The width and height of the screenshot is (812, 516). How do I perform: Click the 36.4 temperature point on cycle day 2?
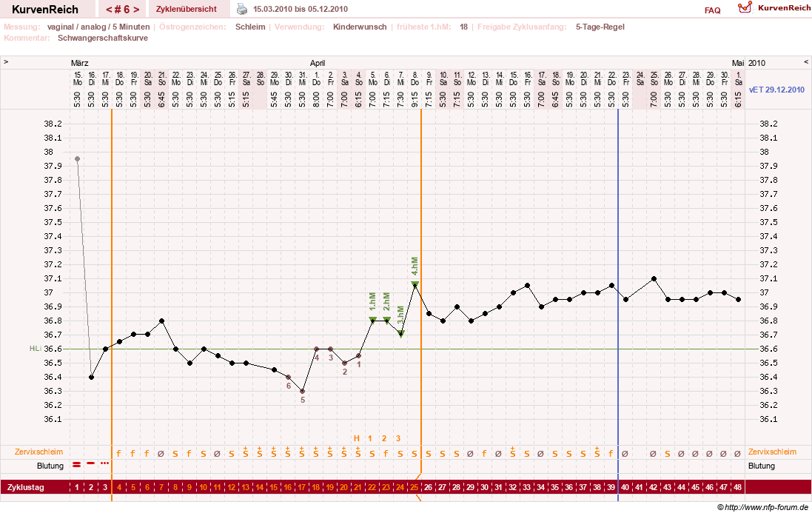point(92,377)
